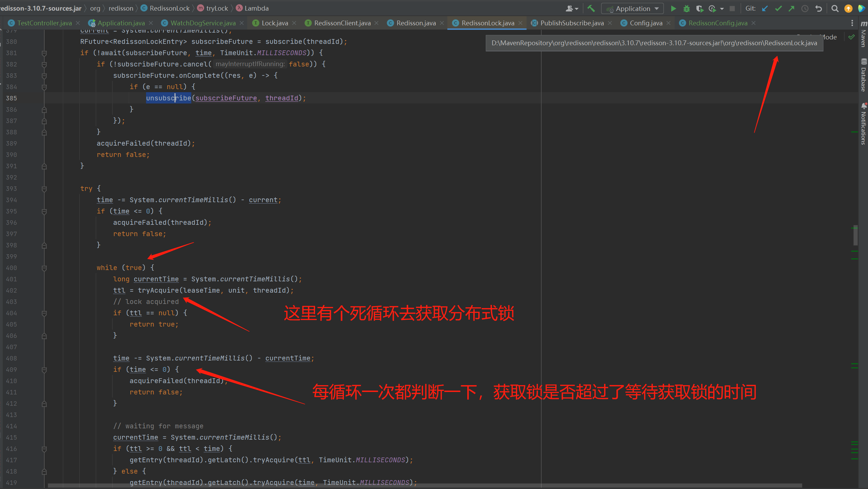
Task: Push commits using Git green arrow
Action: pyautogui.click(x=792, y=9)
